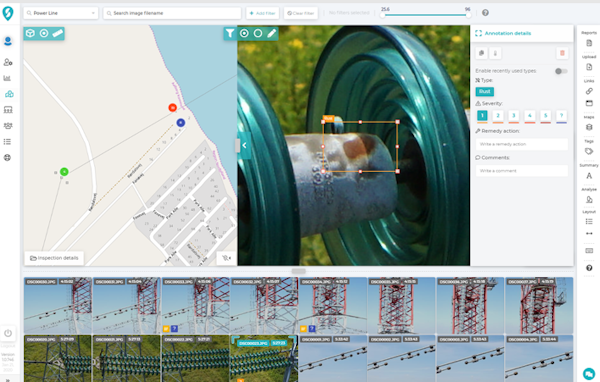The image size is (600, 382).
Task: Open the tower thumbnail timestamped 4:15:02
Action: coord(58,305)
